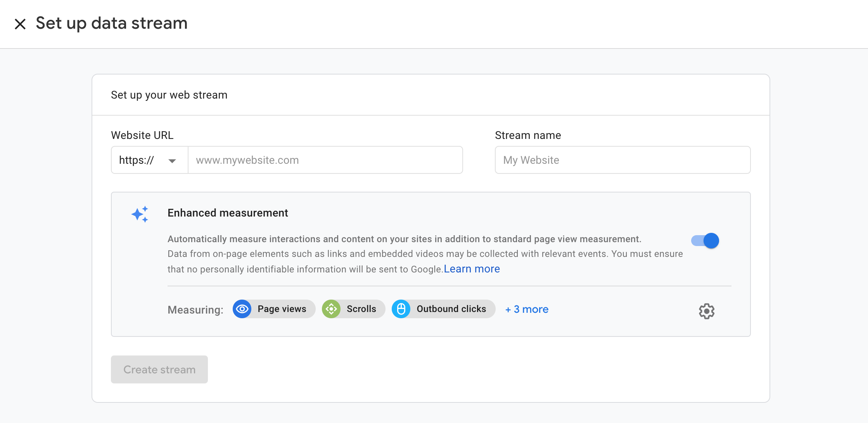Click the Measuring: label
The width and height of the screenshot is (868, 423).
[195, 310]
